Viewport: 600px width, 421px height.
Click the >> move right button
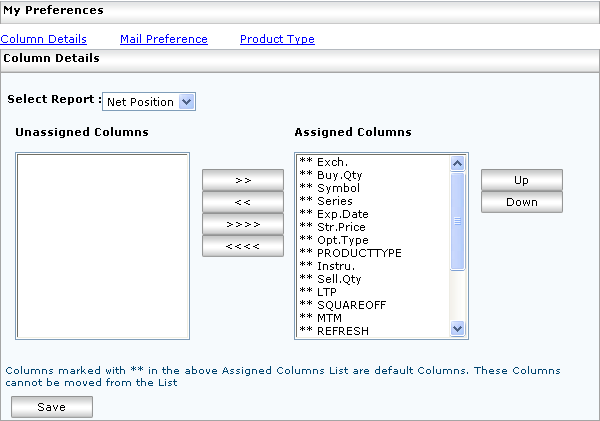point(242,180)
